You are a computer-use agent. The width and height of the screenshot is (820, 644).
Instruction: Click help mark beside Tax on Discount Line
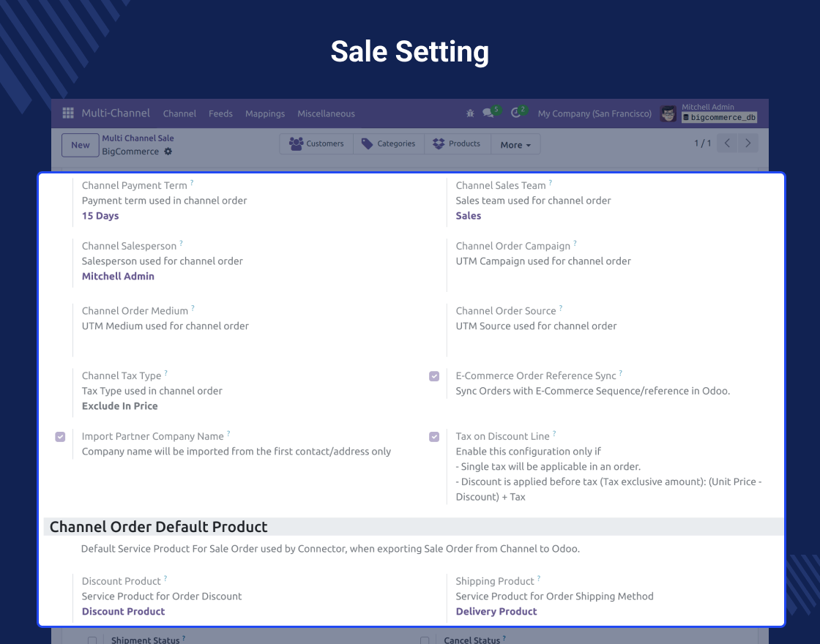click(x=554, y=433)
